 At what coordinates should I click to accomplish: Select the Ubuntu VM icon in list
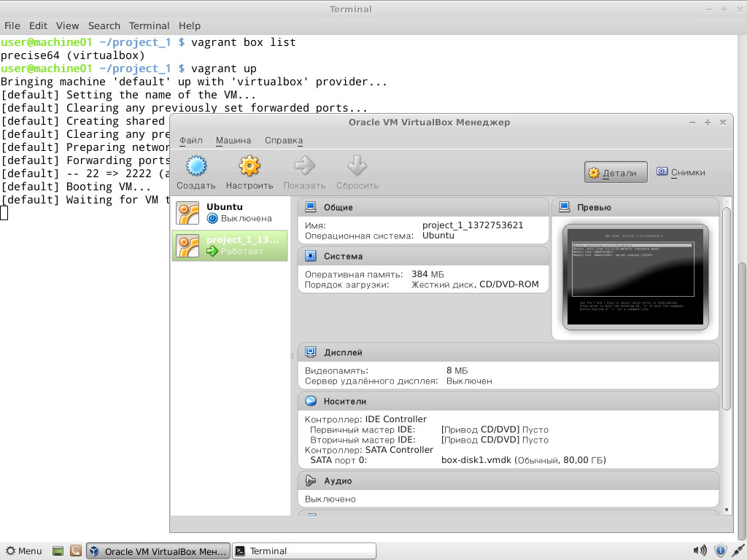point(187,213)
